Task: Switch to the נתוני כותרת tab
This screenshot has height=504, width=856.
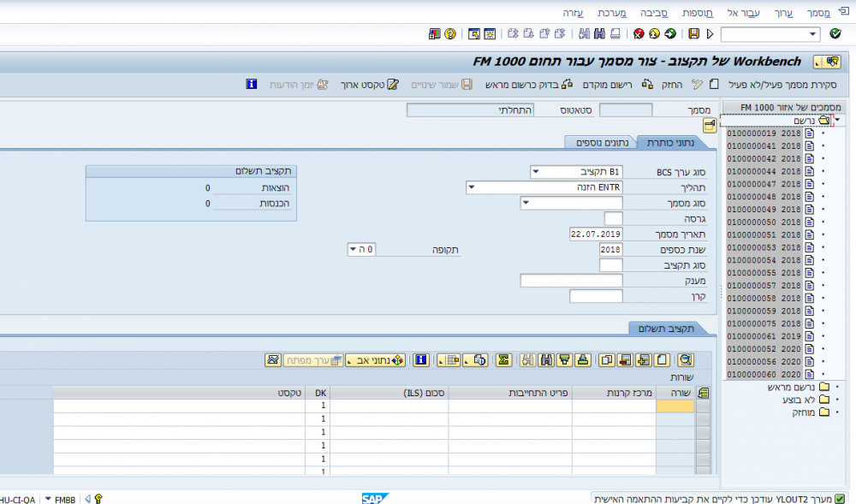Action: click(x=670, y=142)
